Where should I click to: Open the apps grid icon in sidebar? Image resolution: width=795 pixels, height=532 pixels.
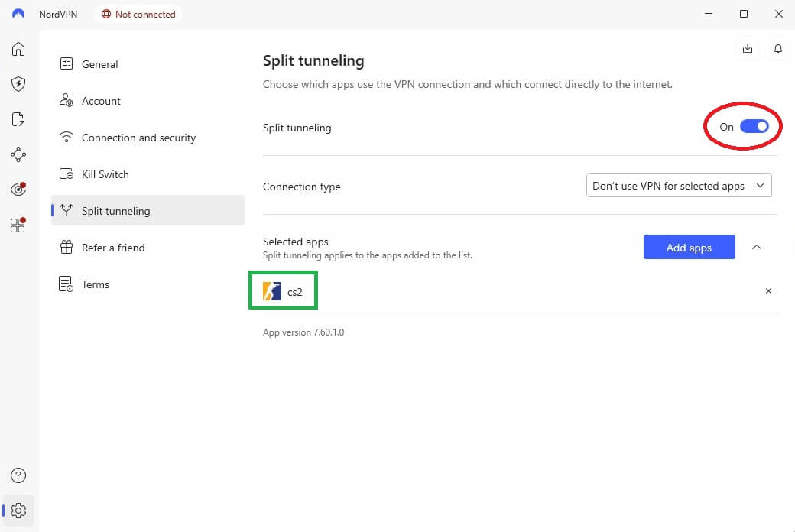(x=18, y=225)
